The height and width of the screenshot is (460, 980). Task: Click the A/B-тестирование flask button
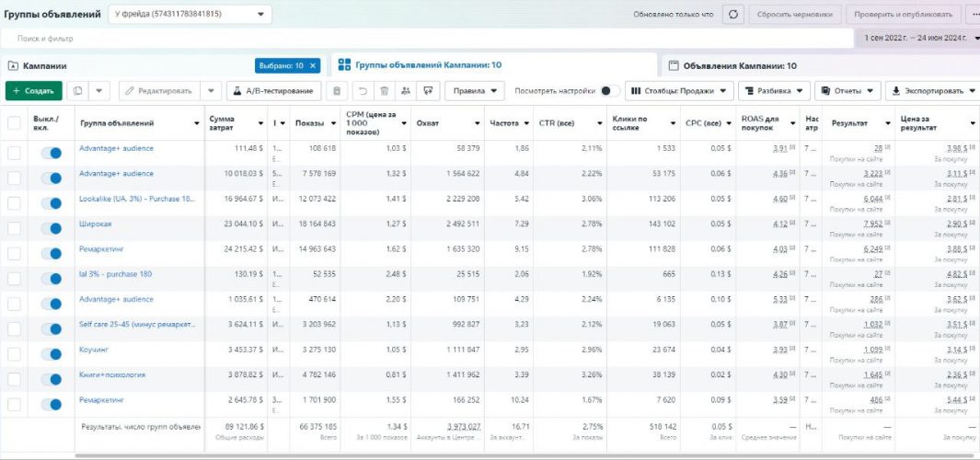275,91
